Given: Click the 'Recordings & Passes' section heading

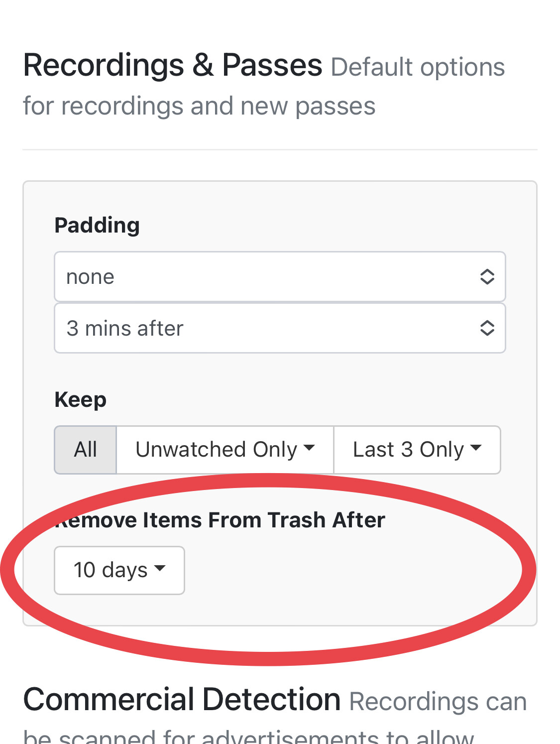Looking at the screenshot, I should 173,65.
